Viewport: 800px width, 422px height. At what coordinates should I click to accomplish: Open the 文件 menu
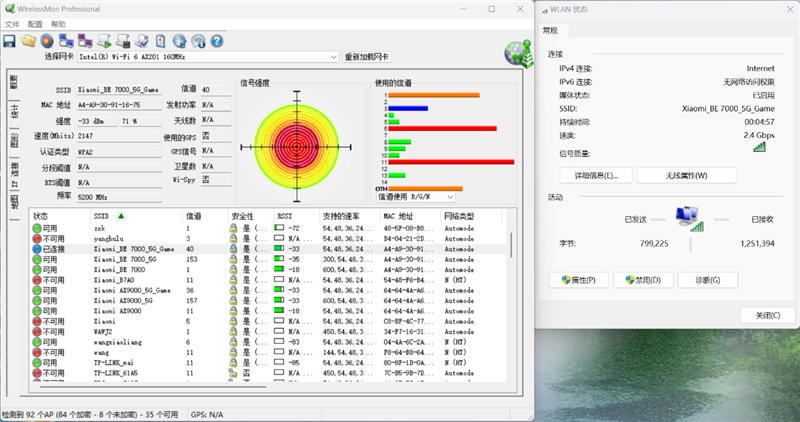12,23
